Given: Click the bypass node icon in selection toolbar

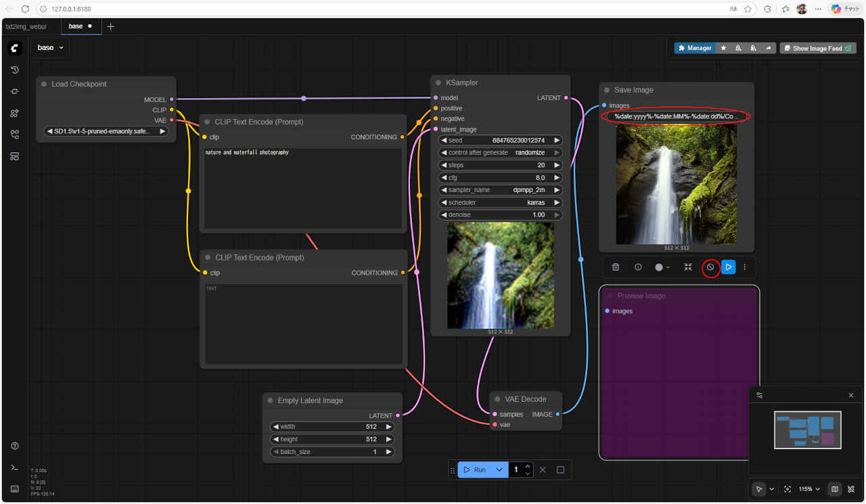Looking at the screenshot, I should point(710,267).
